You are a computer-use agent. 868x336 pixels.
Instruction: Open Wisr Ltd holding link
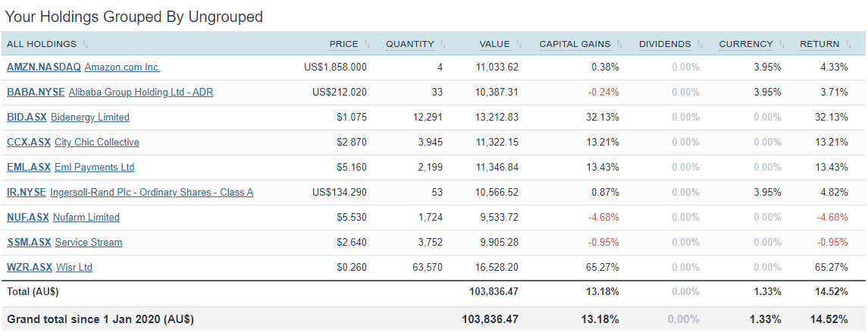pyautogui.click(x=74, y=268)
